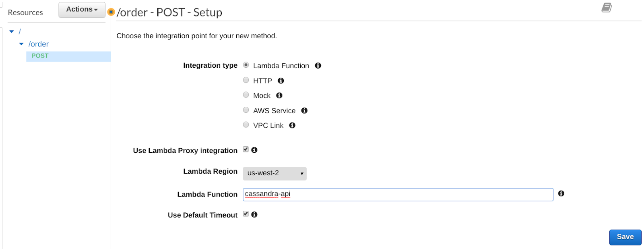Viewport: 644px width, 249px height.
Task: Click orange indicator dot beside method title
Action: pyautogui.click(x=111, y=12)
